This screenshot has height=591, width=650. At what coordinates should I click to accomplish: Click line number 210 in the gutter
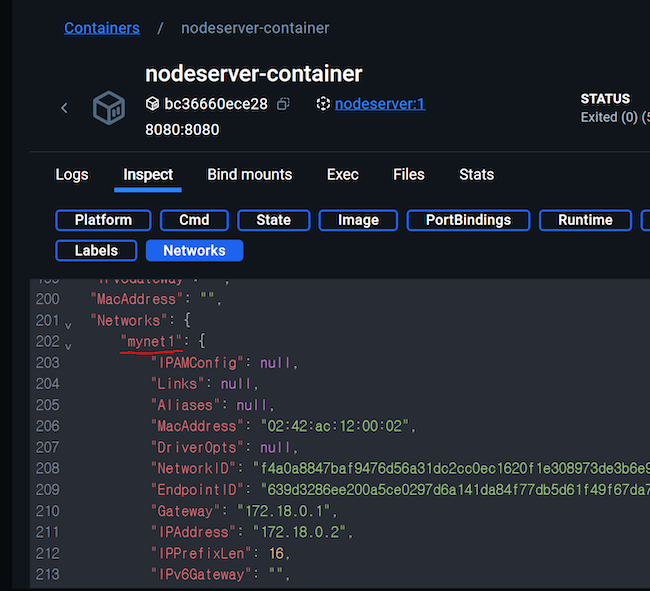[48, 511]
